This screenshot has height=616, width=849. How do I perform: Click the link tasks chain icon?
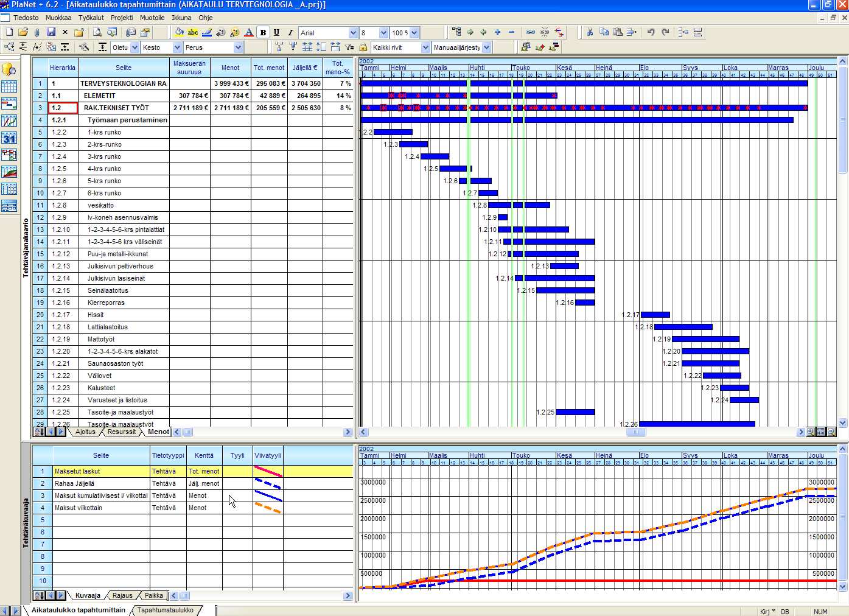pyautogui.click(x=531, y=32)
